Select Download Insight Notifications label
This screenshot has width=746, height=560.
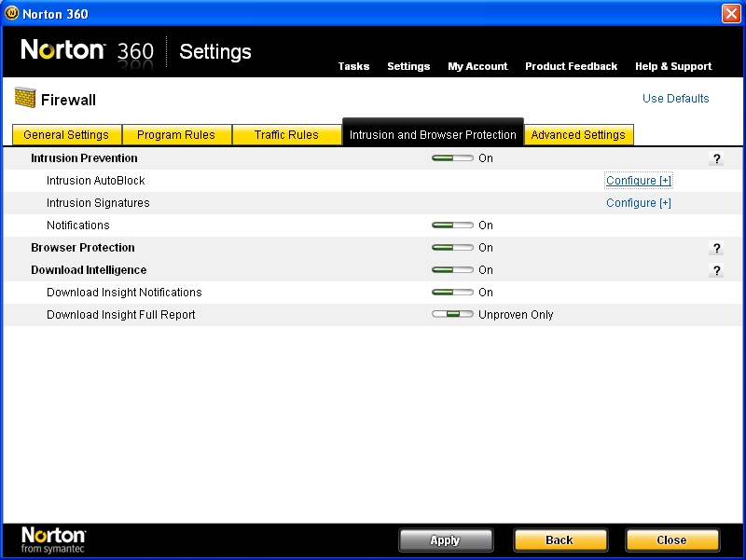point(124,293)
